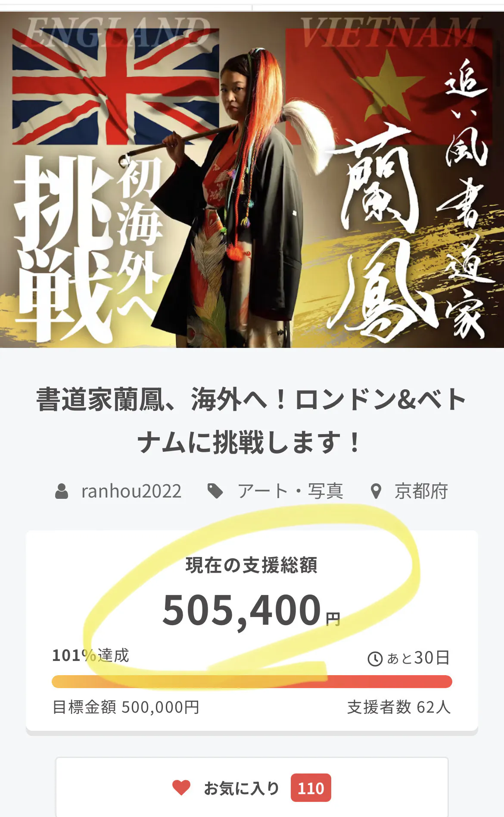Image resolution: width=504 pixels, height=817 pixels.
Task: Open the アート・写真 category link
Action: (x=291, y=491)
